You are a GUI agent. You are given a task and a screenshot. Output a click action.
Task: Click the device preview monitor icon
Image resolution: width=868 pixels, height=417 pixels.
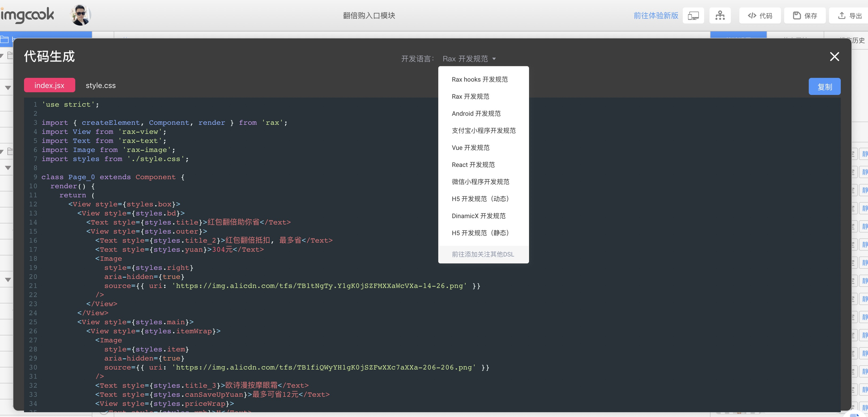coord(693,15)
